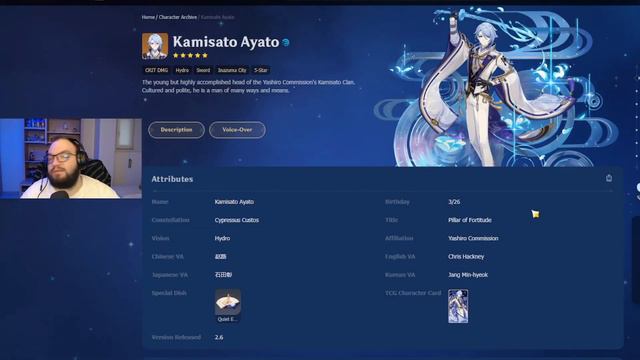Image resolution: width=640 pixels, height=360 pixels.
Task: Click the share icon in Attributes panel
Action: point(609,178)
